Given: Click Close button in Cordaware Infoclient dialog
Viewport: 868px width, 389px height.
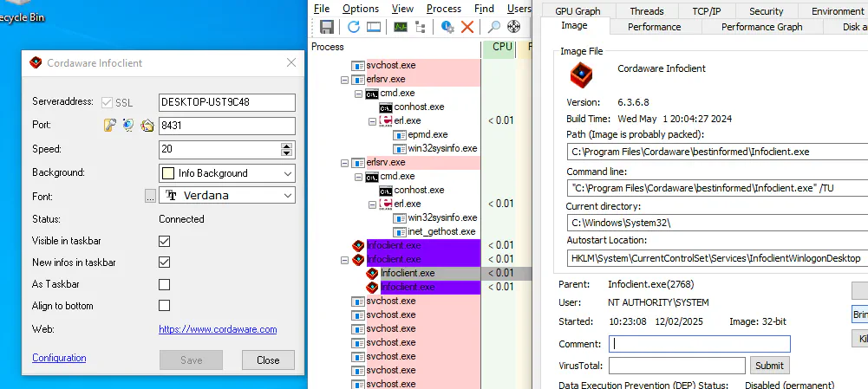Looking at the screenshot, I should click(x=268, y=360).
